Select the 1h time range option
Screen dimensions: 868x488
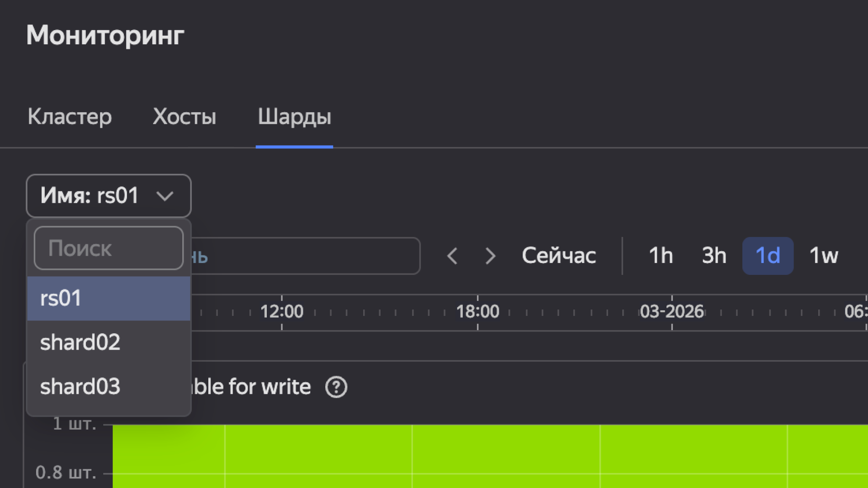coord(661,256)
